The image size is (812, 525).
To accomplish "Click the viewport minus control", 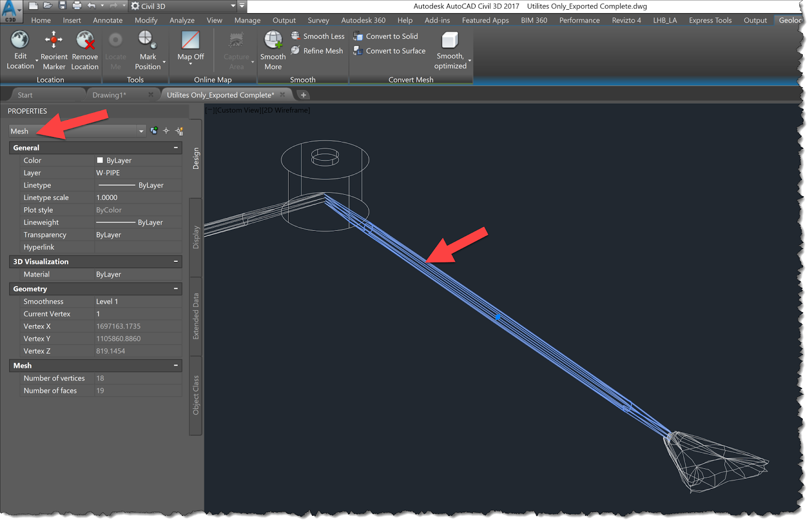I will click(210, 110).
